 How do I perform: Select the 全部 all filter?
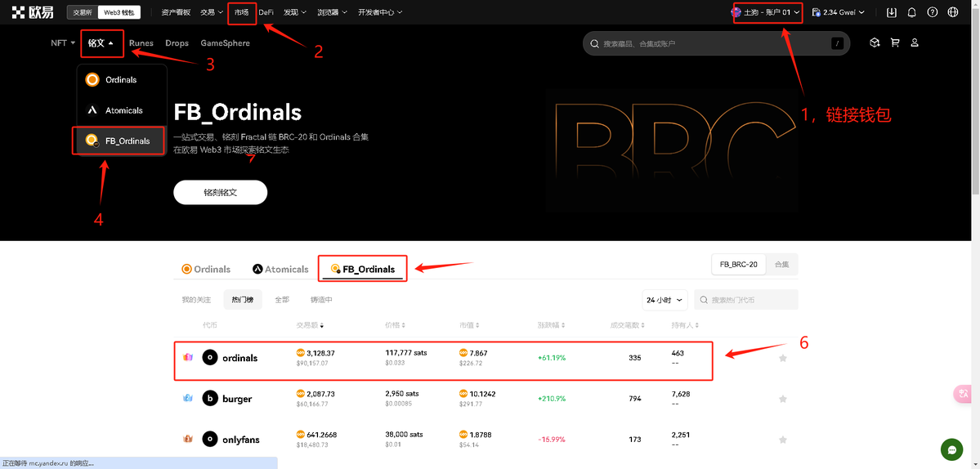282,300
